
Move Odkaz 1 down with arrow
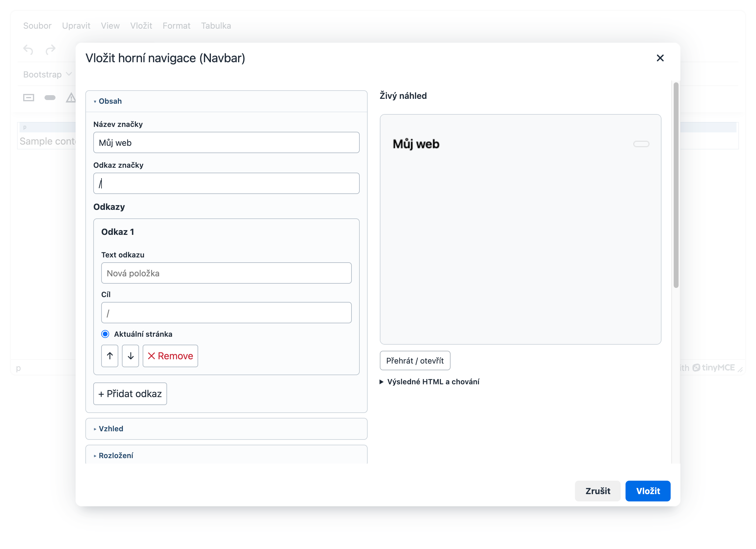point(130,356)
